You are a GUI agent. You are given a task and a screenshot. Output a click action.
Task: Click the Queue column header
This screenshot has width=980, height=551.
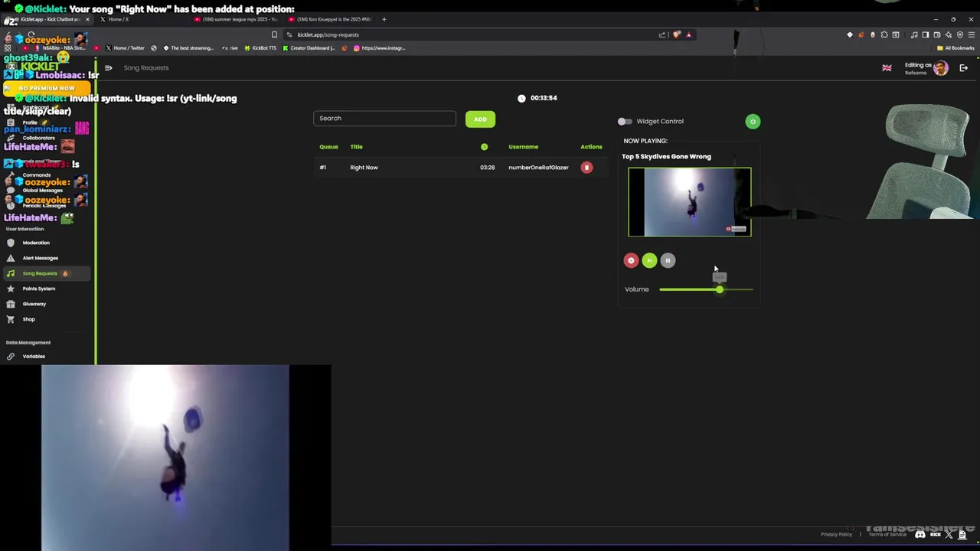coord(328,147)
